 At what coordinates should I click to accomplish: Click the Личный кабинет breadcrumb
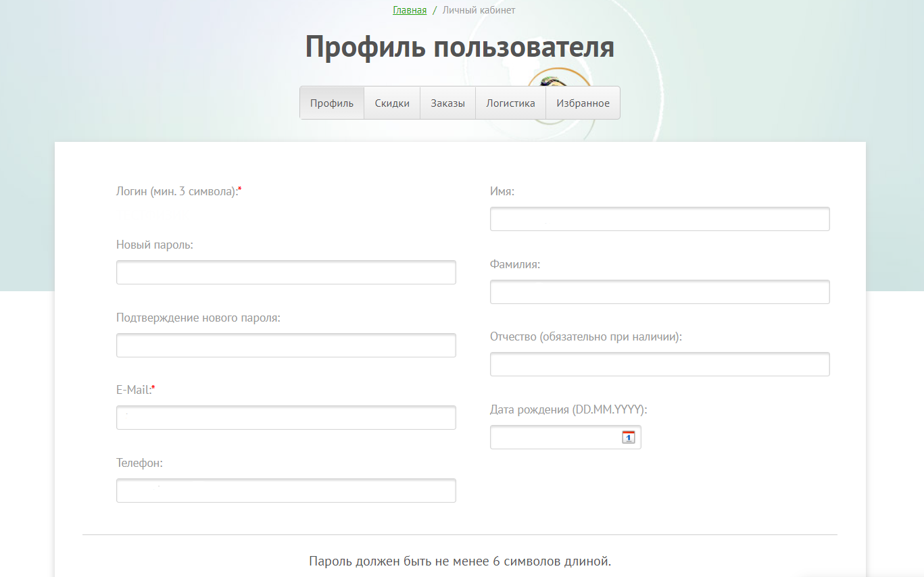point(479,10)
